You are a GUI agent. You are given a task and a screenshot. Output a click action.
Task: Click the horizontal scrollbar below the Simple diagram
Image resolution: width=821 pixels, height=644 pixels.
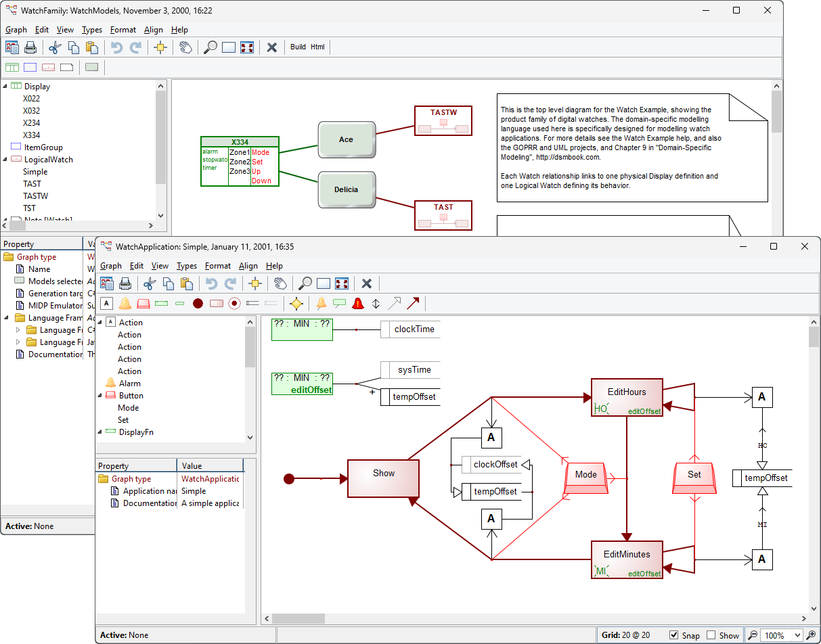click(298, 618)
